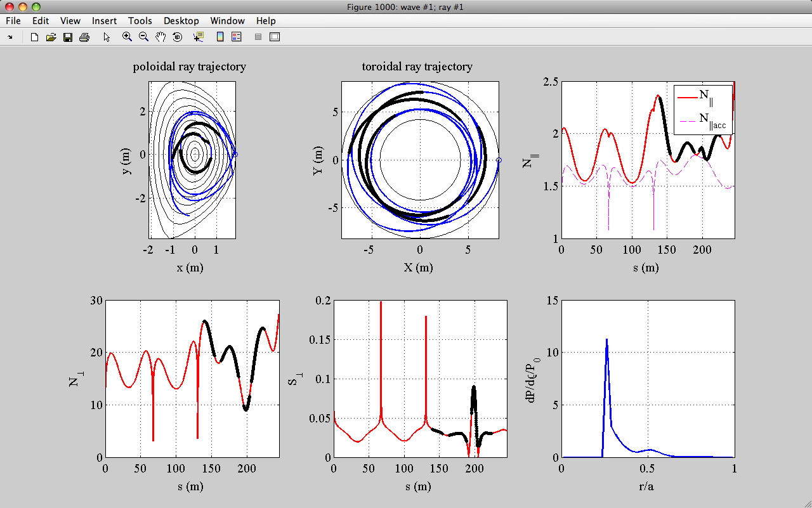Open the File menu
Viewport: 812px width, 508px height.
[x=13, y=21]
